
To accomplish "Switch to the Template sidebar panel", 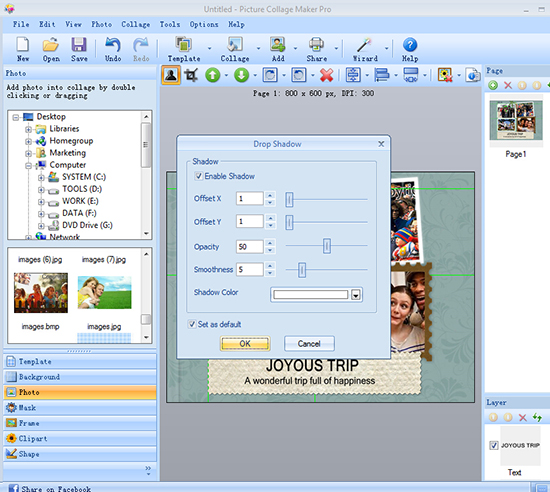I will 80,361.
